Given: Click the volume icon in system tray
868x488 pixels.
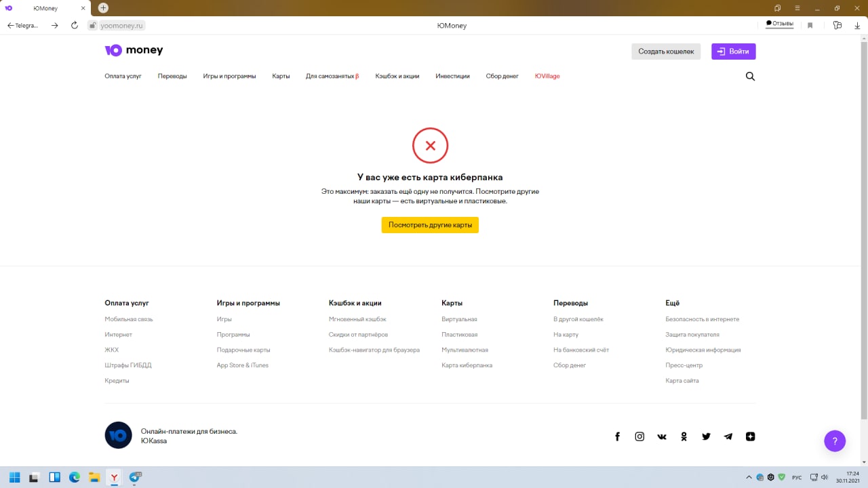Looking at the screenshot, I should [824, 477].
